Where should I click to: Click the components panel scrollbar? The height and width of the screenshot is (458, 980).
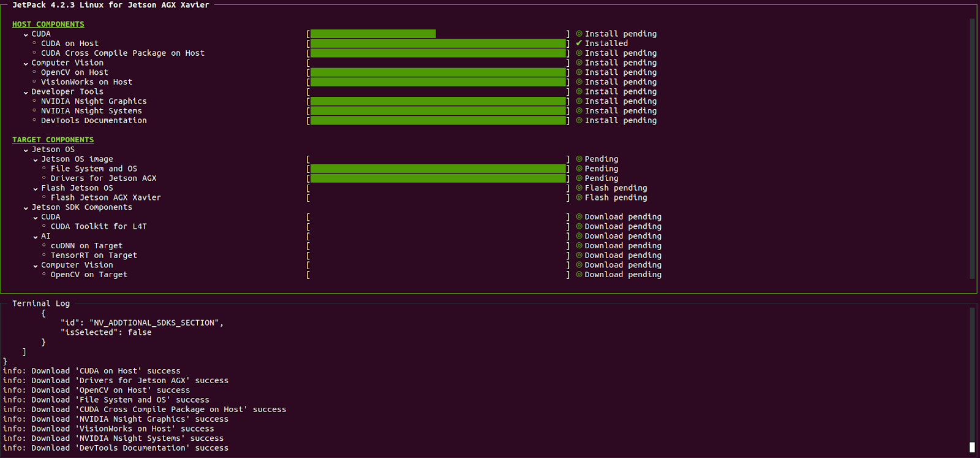972,148
